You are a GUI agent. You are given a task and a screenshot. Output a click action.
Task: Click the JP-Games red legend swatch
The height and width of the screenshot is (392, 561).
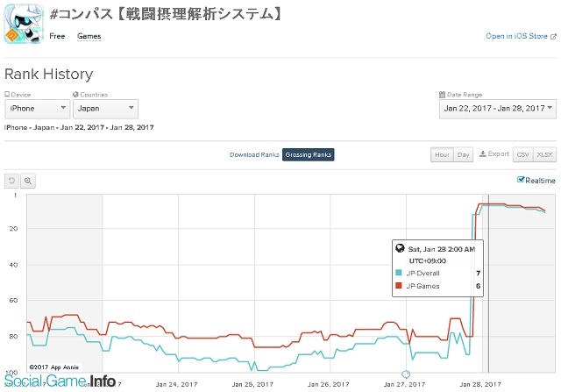pos(400,285)
